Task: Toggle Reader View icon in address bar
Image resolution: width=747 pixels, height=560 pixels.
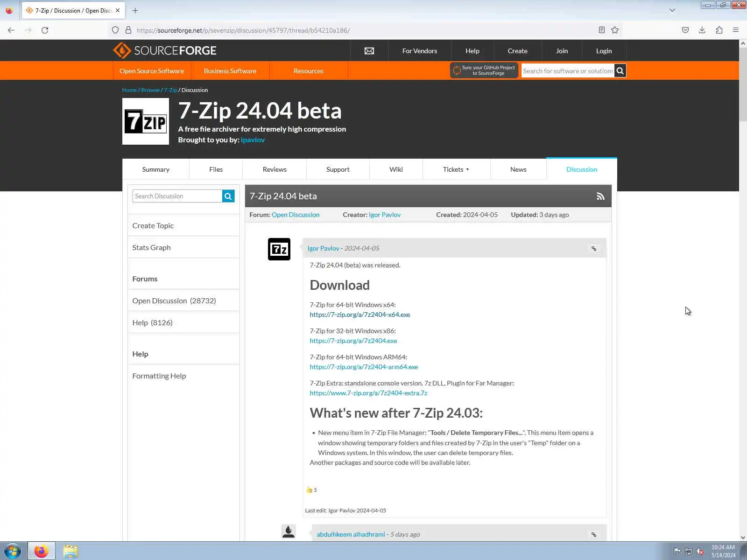Action: 602,30
